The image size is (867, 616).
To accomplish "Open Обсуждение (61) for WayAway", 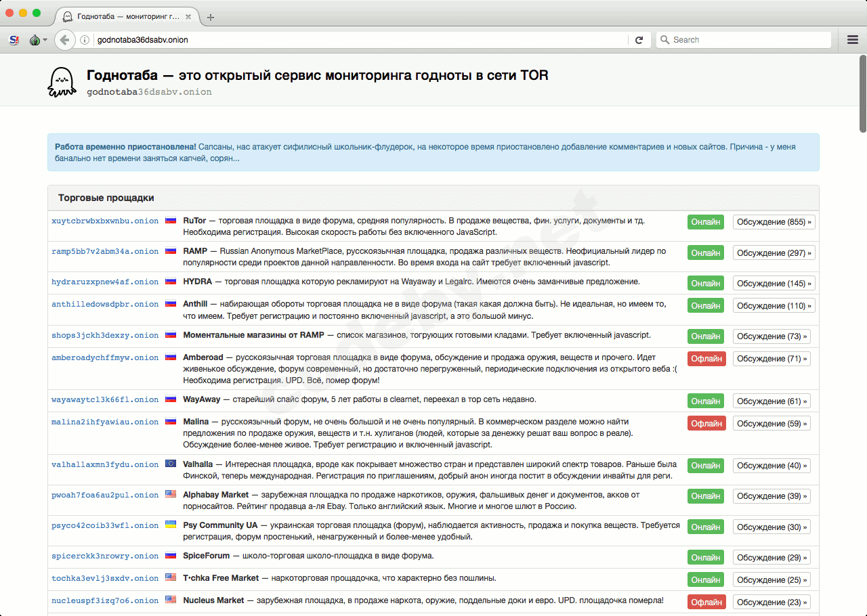I will [771, 401].
